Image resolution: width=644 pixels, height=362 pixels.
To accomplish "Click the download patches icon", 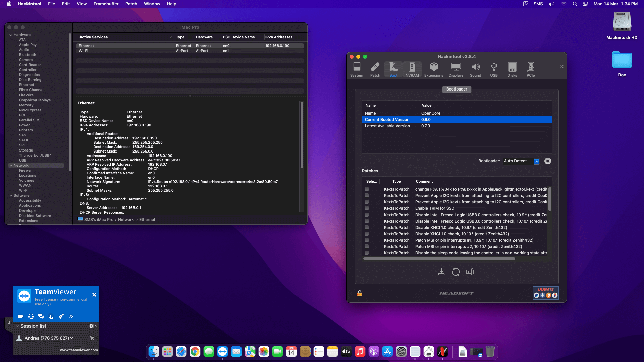I will pos(442,272).
